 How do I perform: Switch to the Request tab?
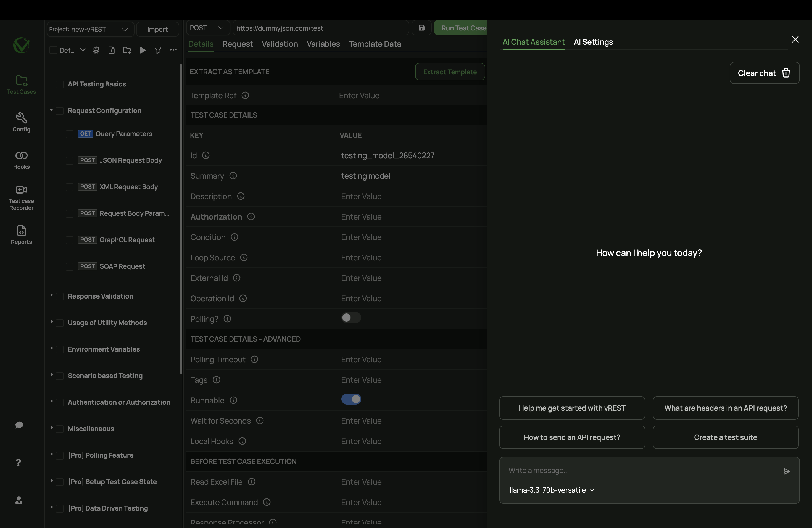[238, 44]
